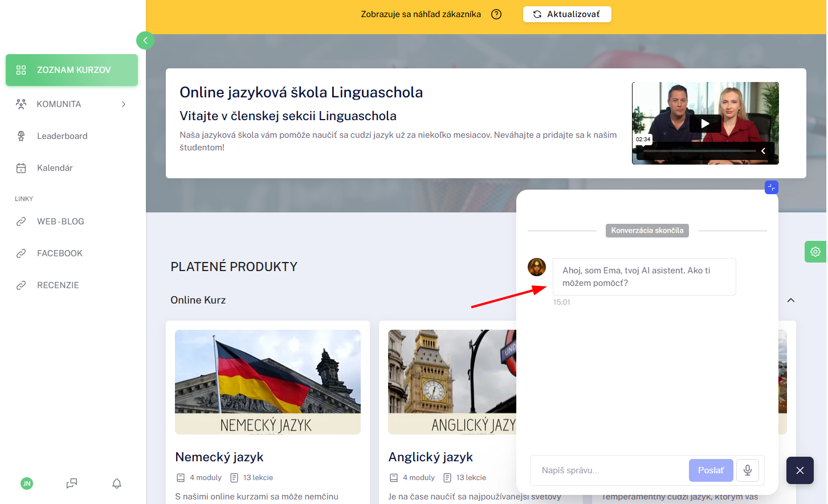Open JN user profile avatar
Screen dimensions: 828x504
coord(27,483)
